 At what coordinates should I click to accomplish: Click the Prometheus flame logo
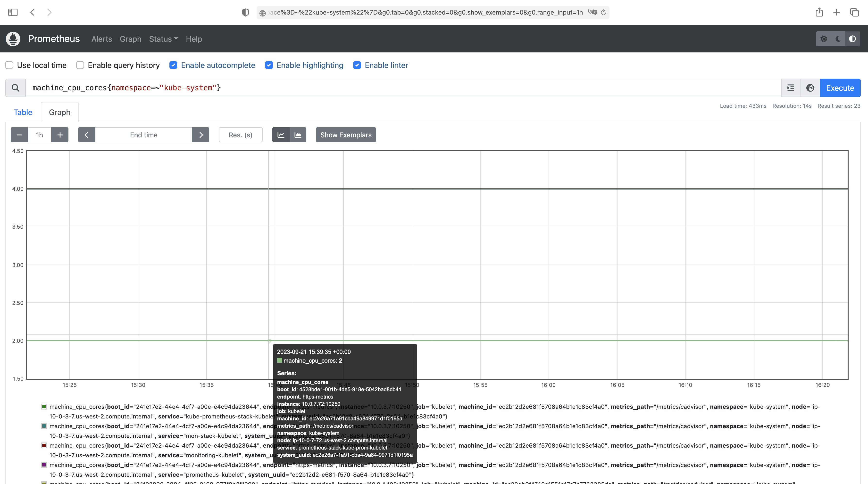pos(13,39)
